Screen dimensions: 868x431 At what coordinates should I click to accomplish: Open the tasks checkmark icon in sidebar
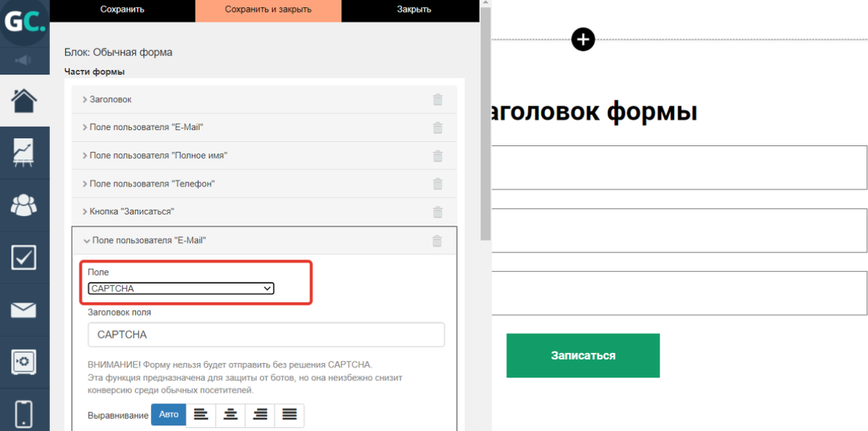point(24,257)
